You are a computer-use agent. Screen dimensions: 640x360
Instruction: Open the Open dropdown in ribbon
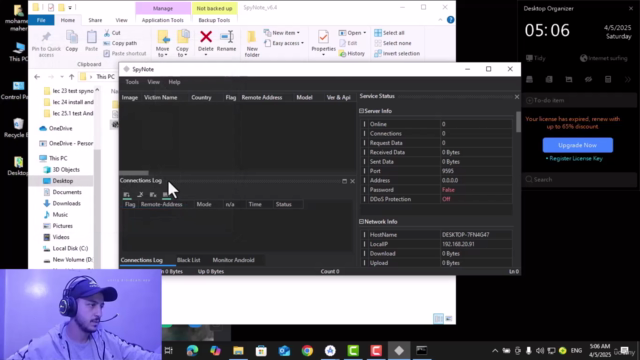coord(352,33)
